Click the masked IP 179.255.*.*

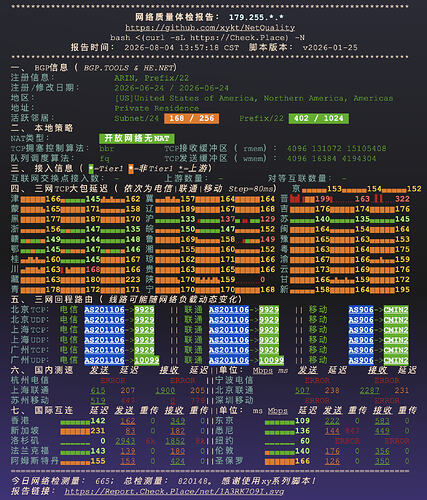point(256,17)
